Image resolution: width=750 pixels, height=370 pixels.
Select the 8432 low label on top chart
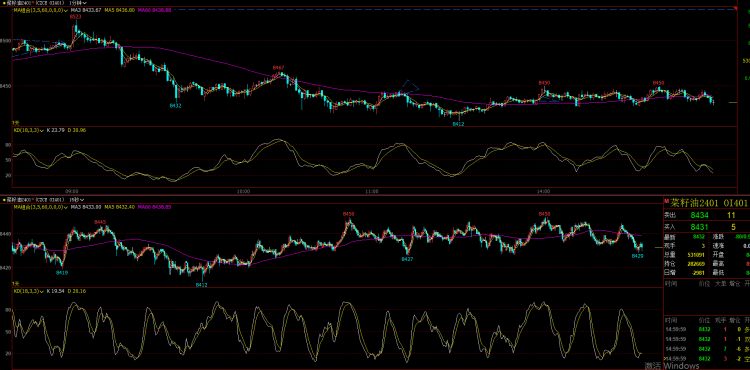176,106
